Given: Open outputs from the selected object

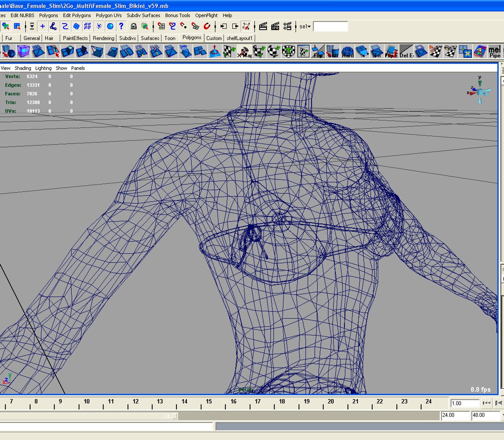Looking at the screenshot, I should click(235, 26).
